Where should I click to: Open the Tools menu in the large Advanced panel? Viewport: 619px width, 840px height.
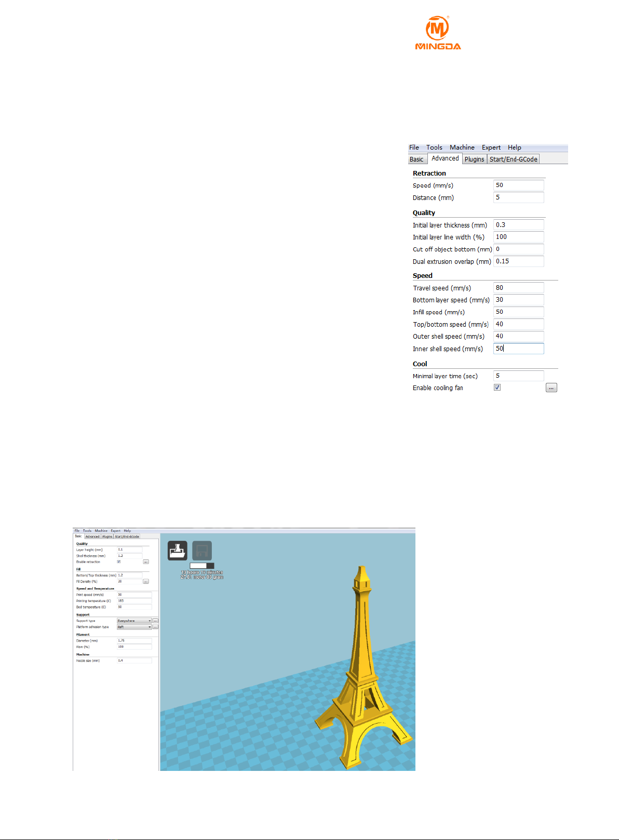[434, 148]
